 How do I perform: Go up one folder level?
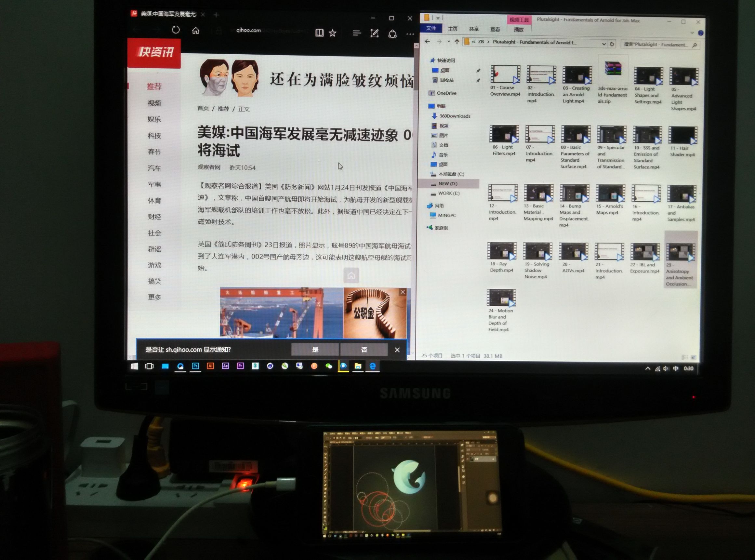(457, 42)
